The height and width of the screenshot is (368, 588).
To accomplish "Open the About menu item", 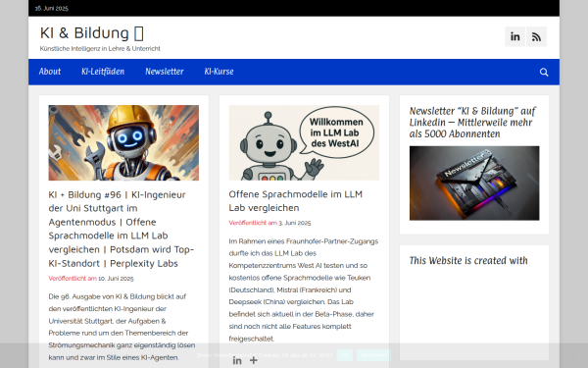I will [x=50, y=72].
